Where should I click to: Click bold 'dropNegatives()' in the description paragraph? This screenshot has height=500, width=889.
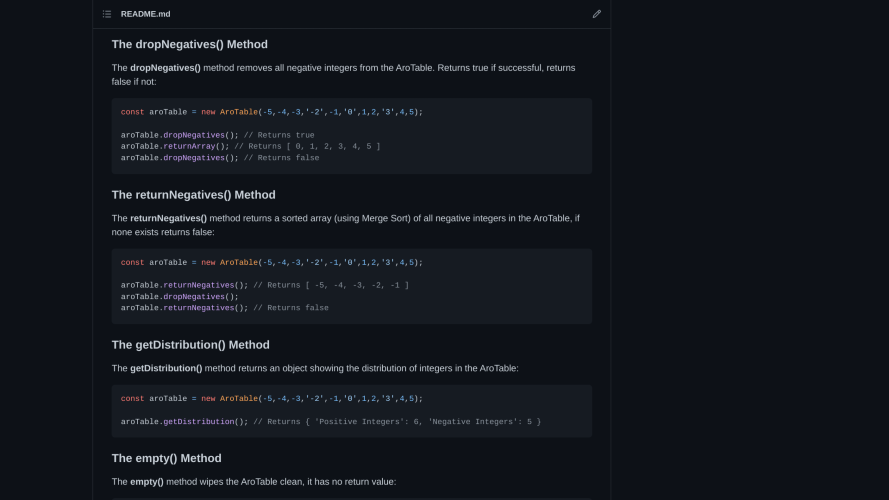(166, 68)
